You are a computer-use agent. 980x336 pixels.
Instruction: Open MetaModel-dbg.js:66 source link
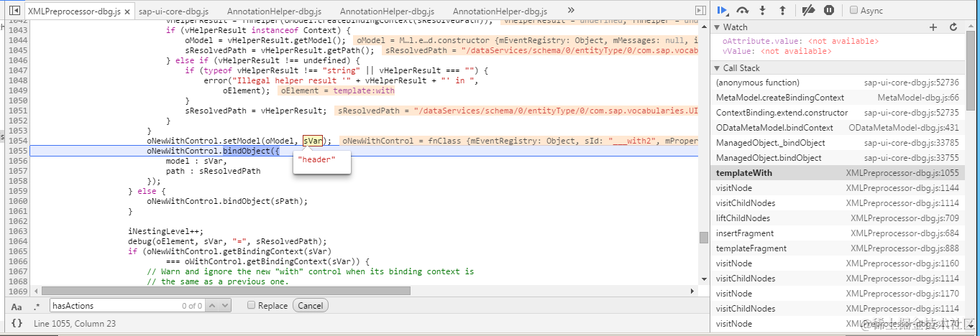(x=918, y=98)
